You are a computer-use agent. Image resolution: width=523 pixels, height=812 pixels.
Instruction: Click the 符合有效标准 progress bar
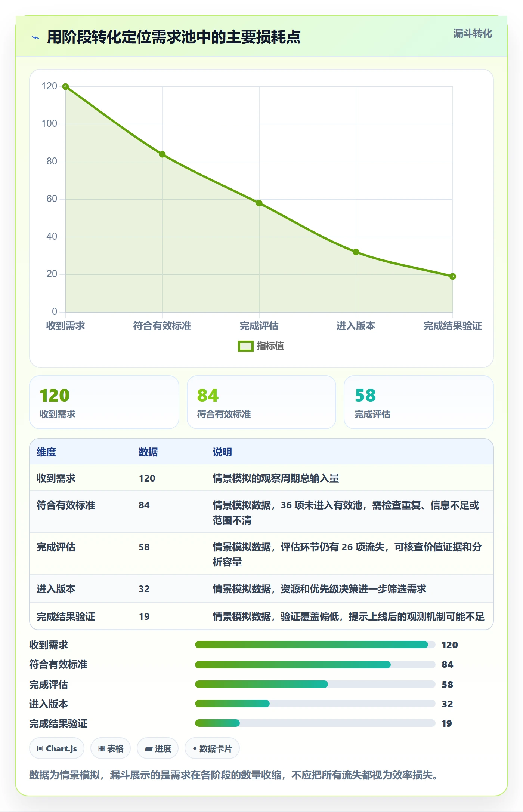point(315,664)
